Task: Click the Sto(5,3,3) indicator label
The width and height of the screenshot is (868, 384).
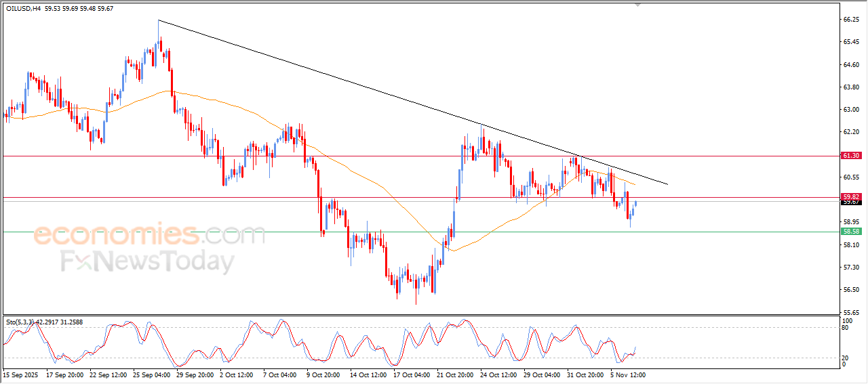Action: 20,321
